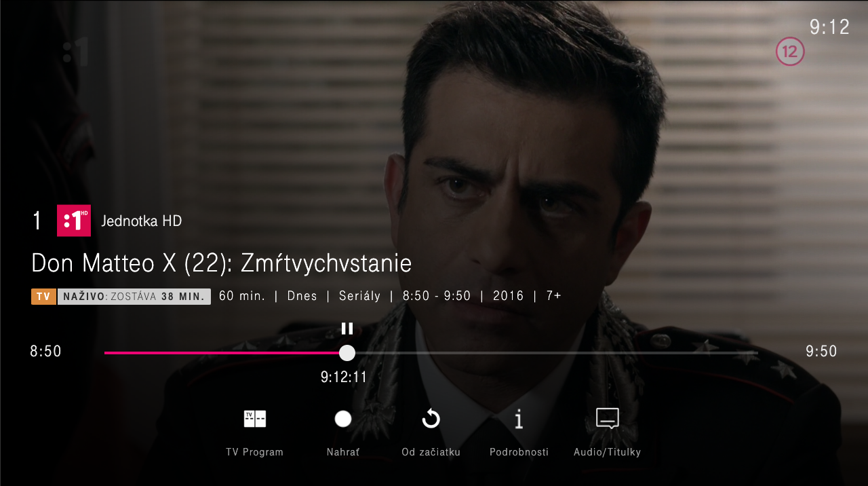
Task: Open Podrobnosti info icon
Action: [x=519, y=419]
